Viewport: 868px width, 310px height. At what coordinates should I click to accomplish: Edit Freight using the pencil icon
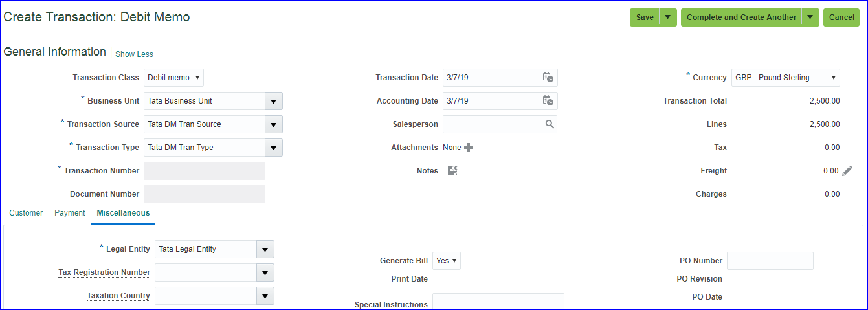pos(847,171)
